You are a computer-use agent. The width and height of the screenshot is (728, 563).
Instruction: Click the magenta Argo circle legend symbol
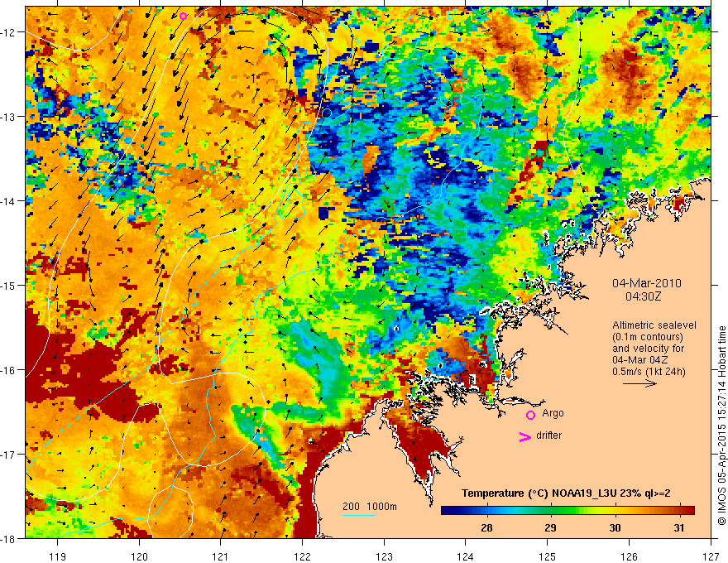(530, 416)
